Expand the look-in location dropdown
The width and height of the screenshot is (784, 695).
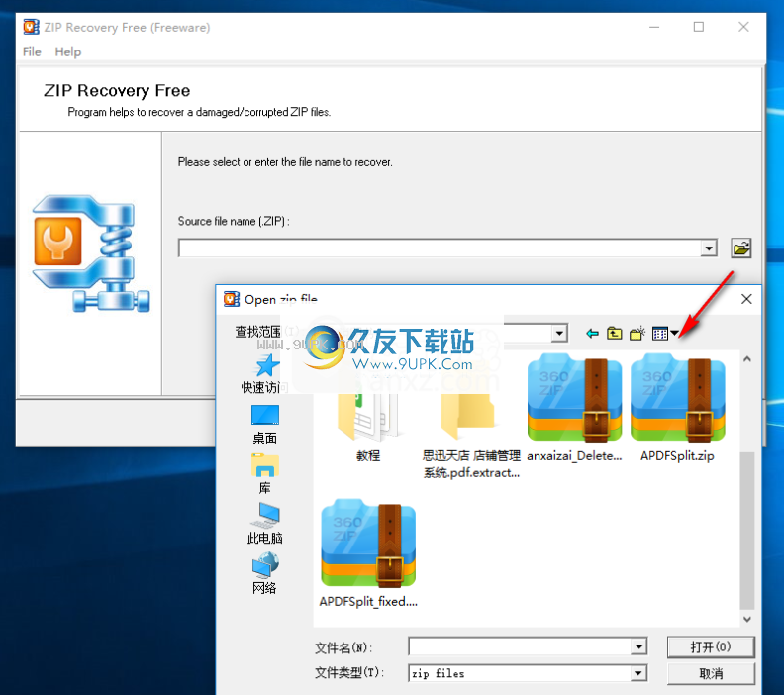tap(559, 333)
